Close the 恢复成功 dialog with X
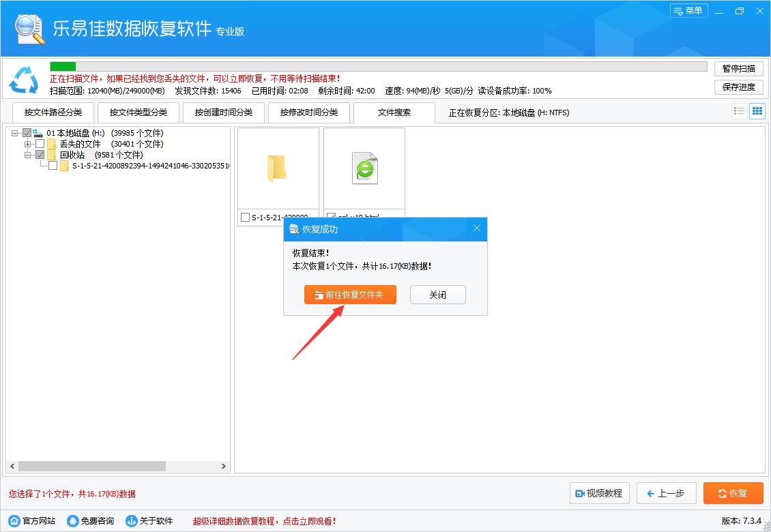771x532 pixels. [x=476, y=228]
